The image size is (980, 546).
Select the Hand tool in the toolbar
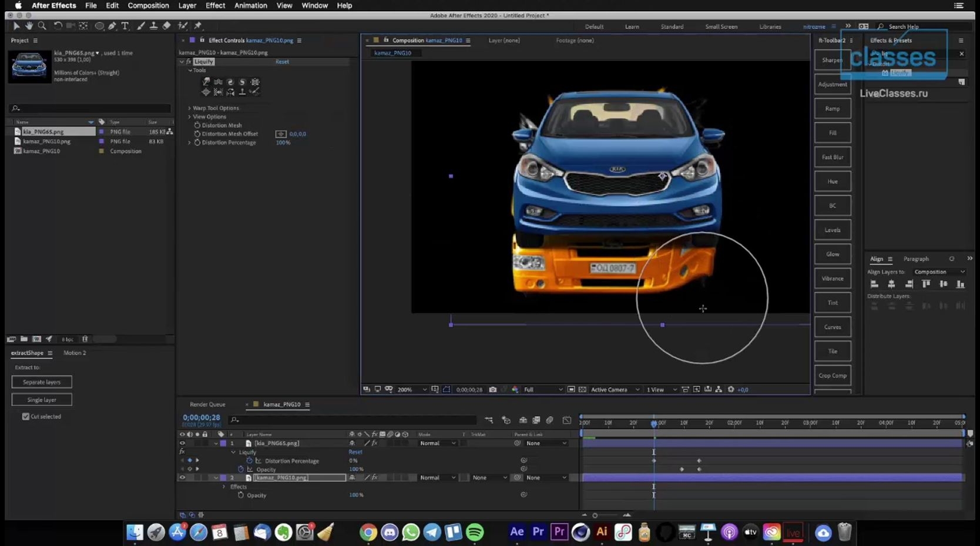[x=29, y=26]
